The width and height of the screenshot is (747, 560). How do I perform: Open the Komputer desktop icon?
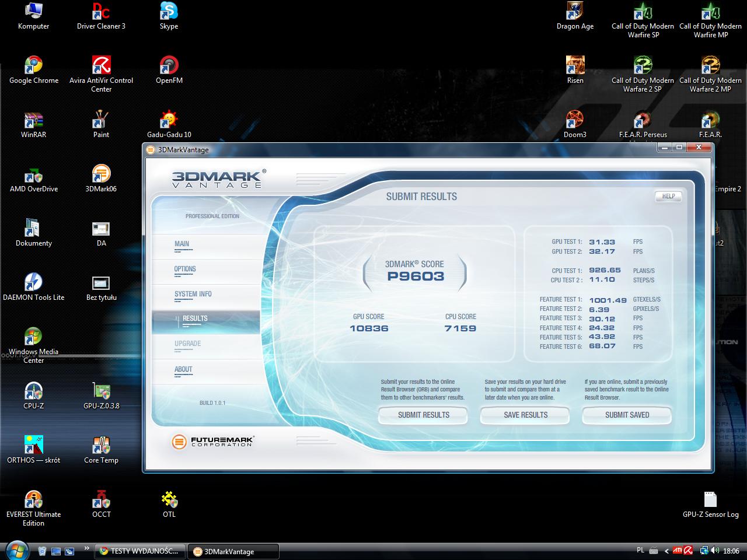[33, 16]
